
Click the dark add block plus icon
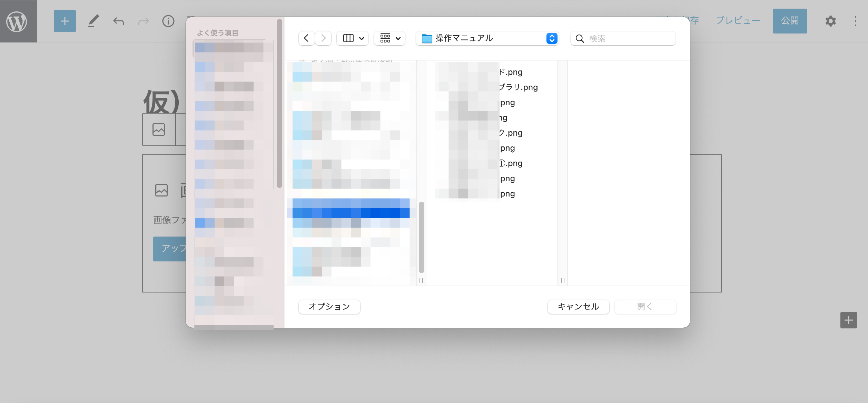848,320
